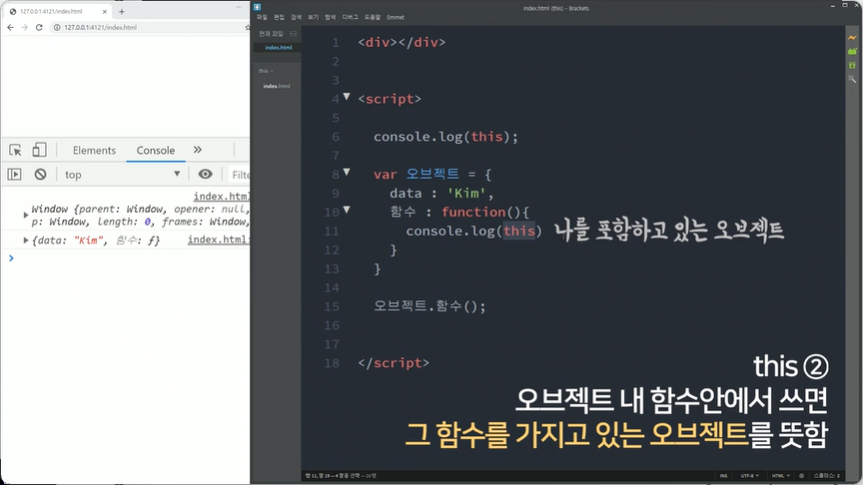Click the eye live expression icon in DevTools
The width and height of the screenshot is (863, 485).
205,175
